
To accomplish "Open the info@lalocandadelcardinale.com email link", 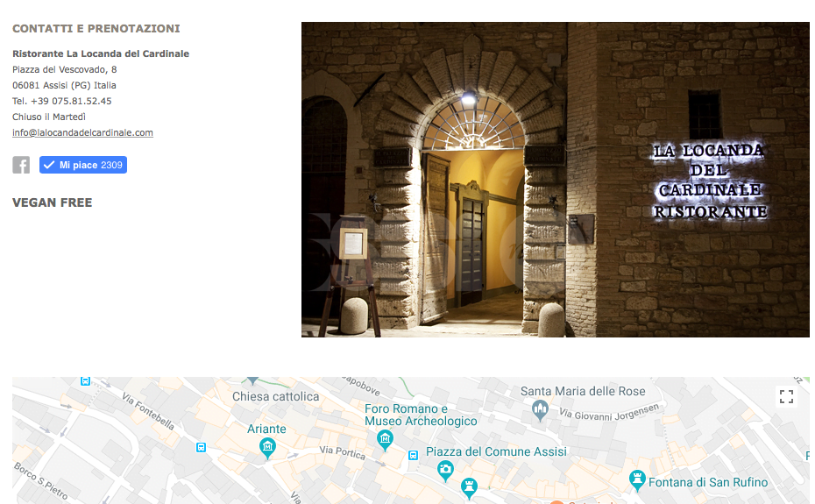I will click(x=82, y=133).
